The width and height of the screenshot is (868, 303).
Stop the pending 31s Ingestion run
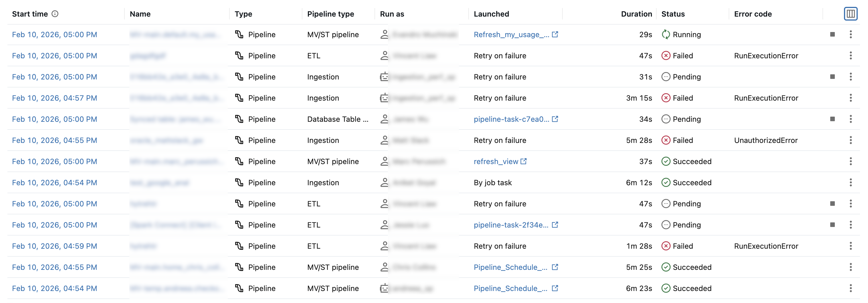point(832,77)
